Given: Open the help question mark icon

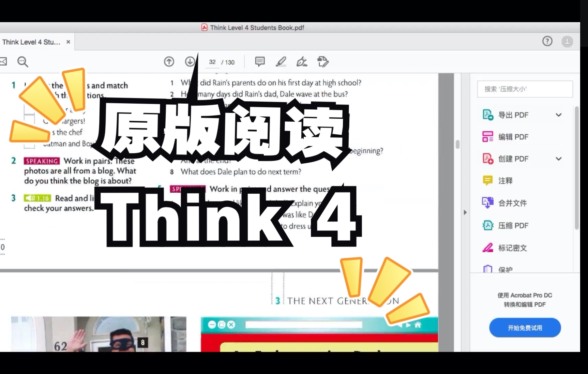Looking at the screenshot, I should 547,41.
